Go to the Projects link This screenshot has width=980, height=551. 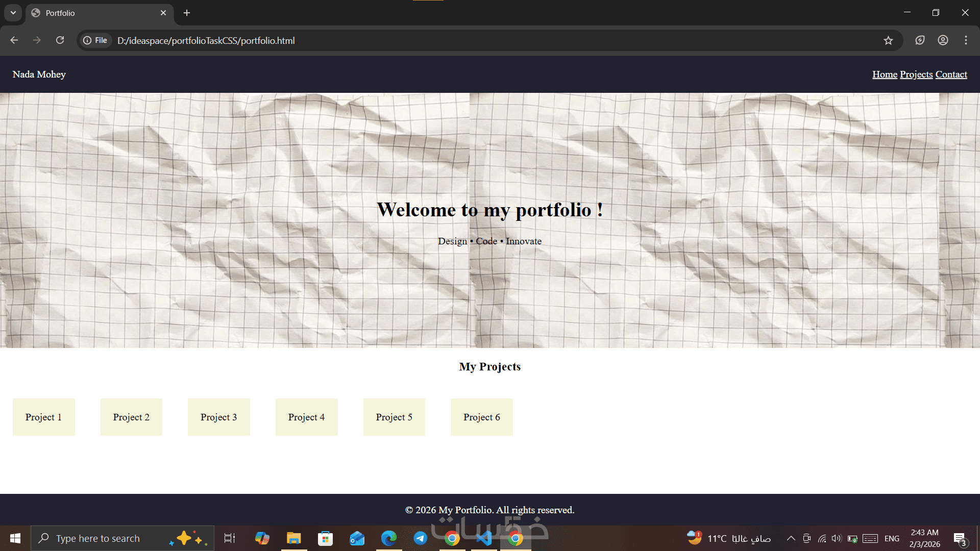point(916,74)
